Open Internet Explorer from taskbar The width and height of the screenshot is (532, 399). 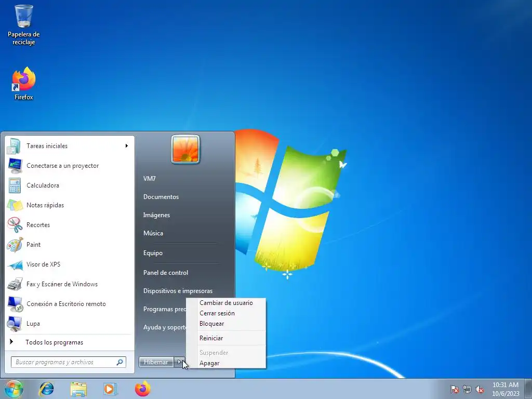(x=46, y=389)
